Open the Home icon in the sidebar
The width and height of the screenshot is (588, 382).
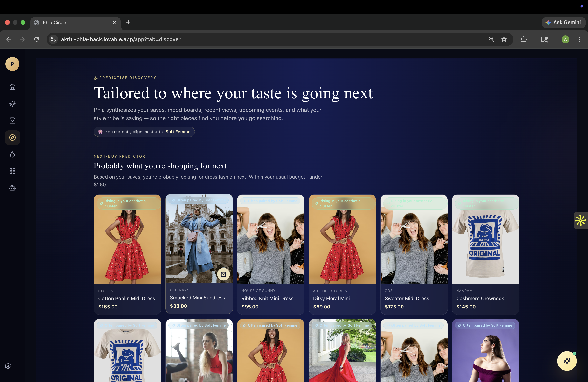pyautogui.click(x=12, y=87)
